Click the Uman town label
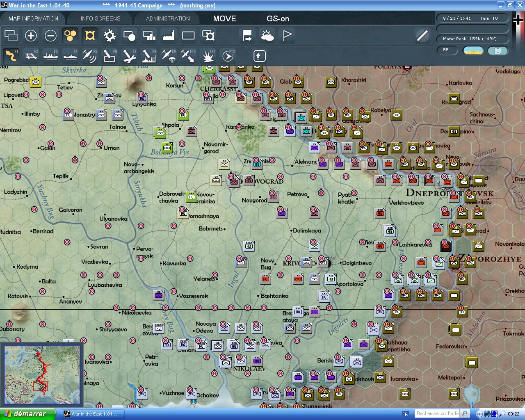Viewport: 525px width, 420px height. tap(112, 148)
